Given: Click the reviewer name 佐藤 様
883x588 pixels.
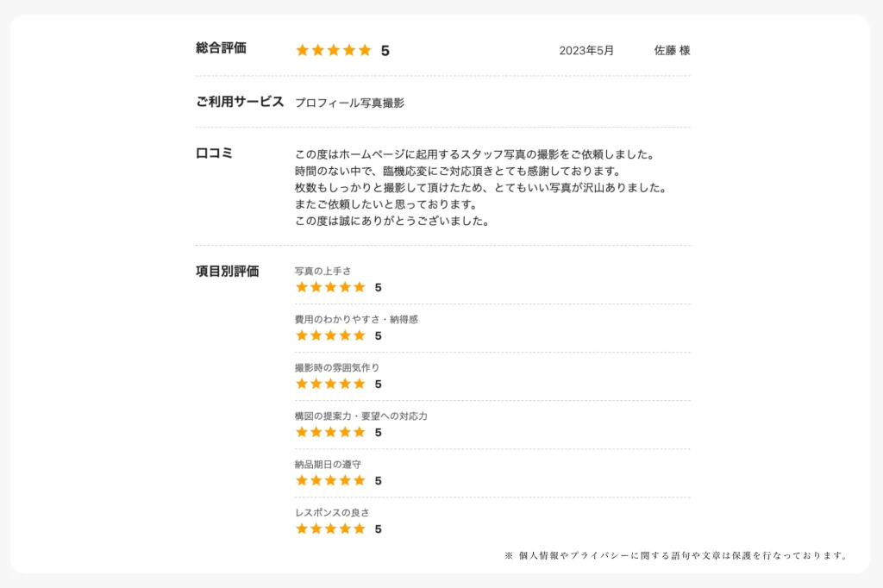Looking at the screenshot, I should [672, 51].
